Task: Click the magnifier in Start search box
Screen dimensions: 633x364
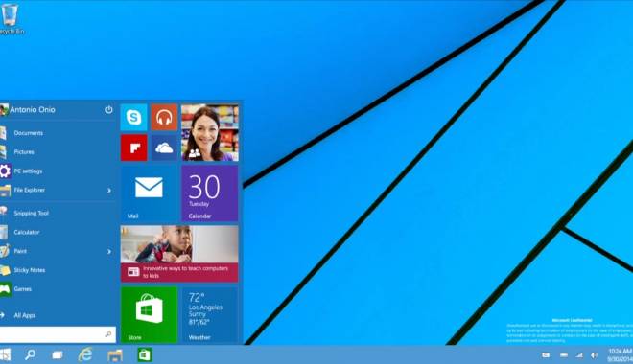Action: point(108,334)
